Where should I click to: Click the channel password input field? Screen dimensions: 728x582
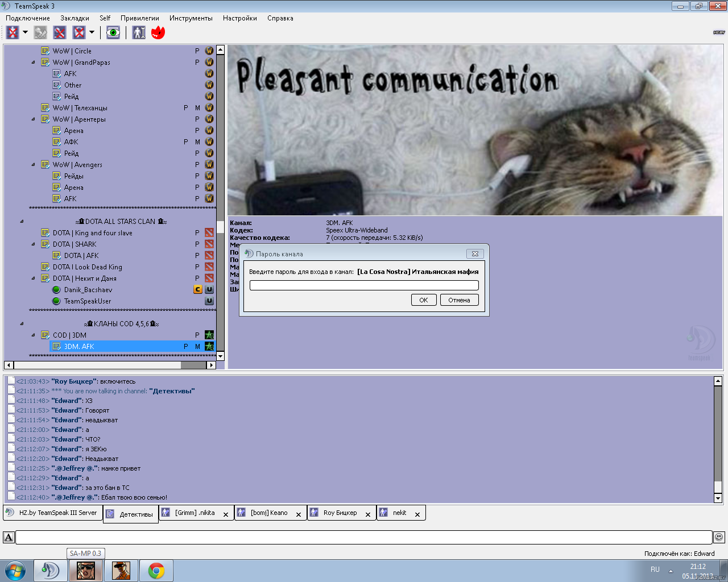(x=364, y=285)
